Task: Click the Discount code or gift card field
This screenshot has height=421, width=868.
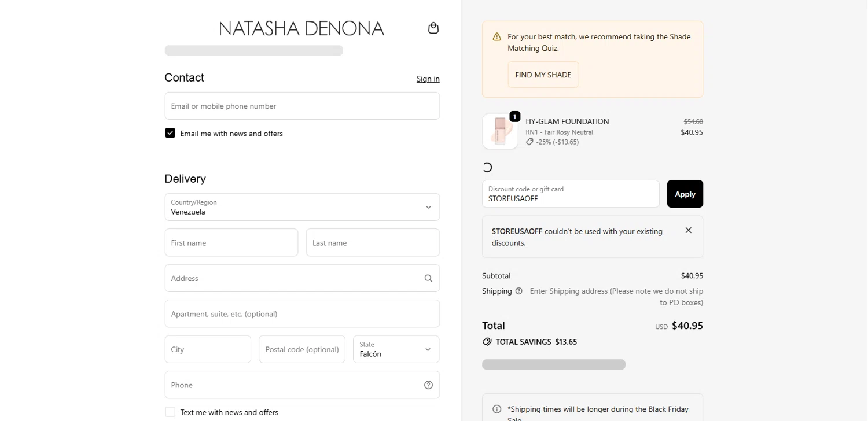Action: click(571, 194)
